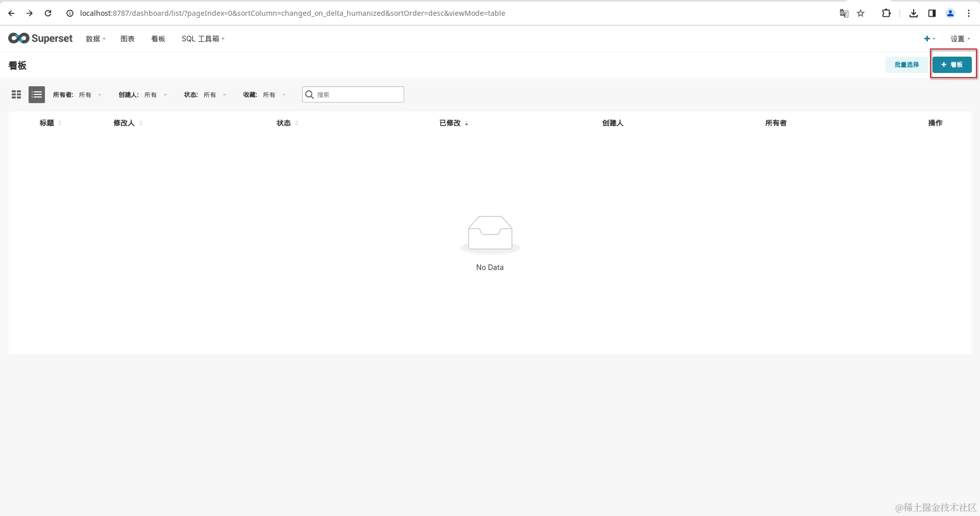Open the plus quick-create dropdown

(x=929, y=39)
